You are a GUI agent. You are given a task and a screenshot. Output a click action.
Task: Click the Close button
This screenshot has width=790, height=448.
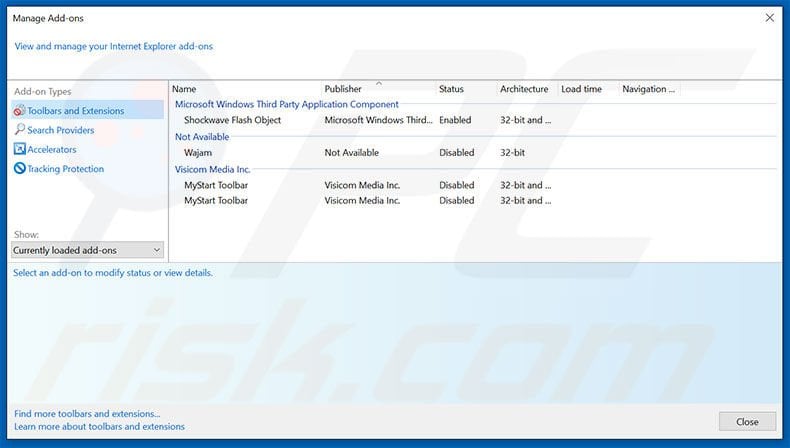point(747,422)
